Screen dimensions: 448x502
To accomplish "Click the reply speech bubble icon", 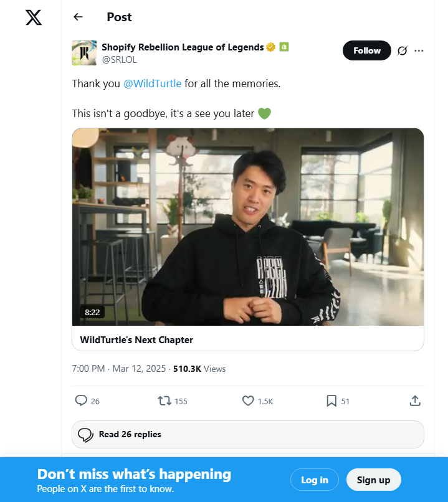I will pyautogui.click(x=81, y=401).
